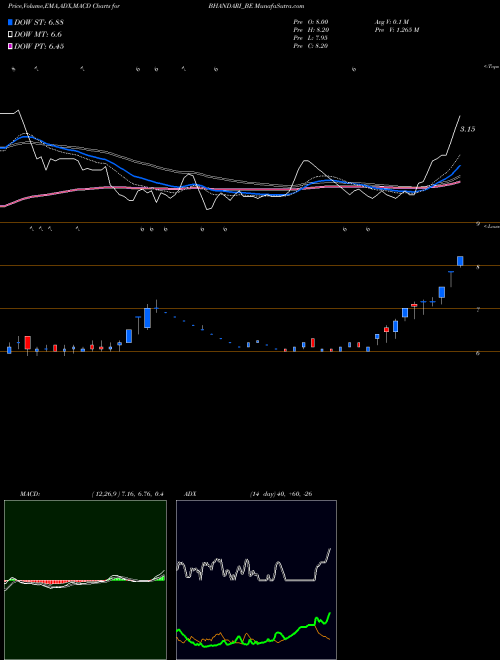Select the 'Avg V: 0.1 M' value

click(x=391, y=22)
